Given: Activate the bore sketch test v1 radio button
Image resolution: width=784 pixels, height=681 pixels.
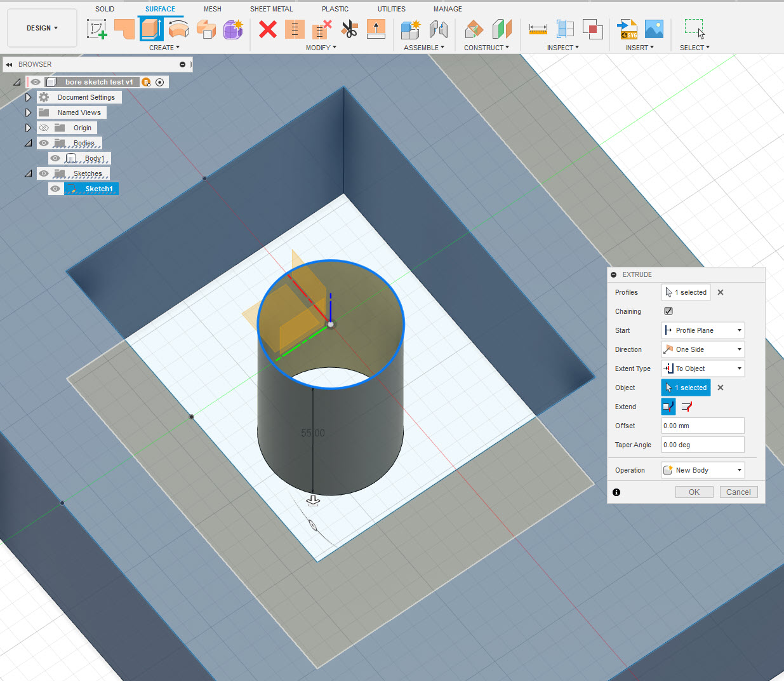Looking at the screenshot, I should tap(160, 82).
